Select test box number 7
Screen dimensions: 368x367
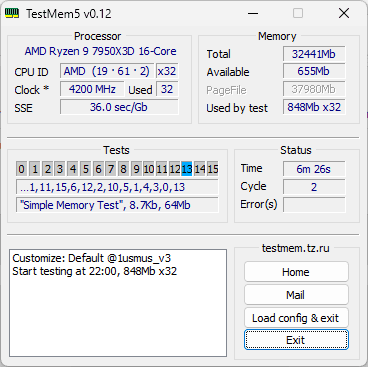[x=111, y=169]
